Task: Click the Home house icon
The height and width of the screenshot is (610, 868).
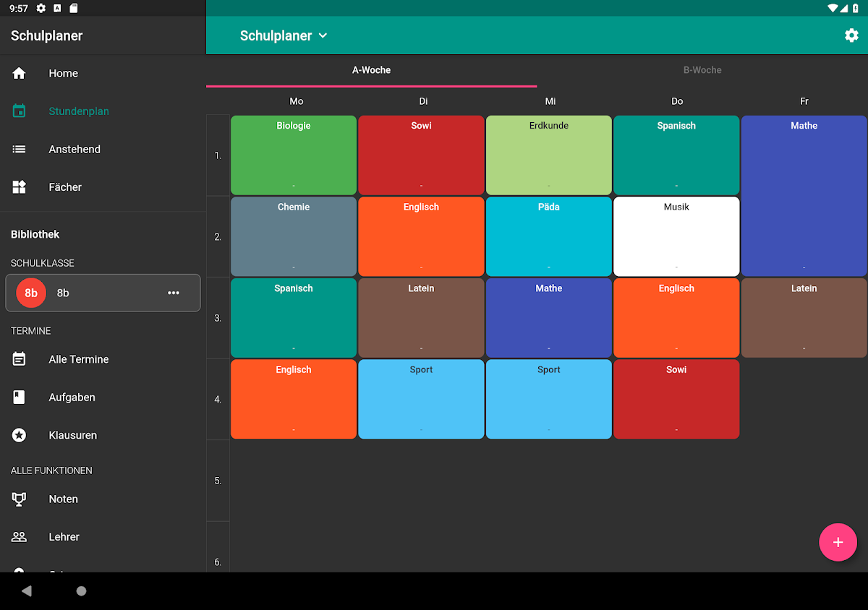Action: pos(20,73)
